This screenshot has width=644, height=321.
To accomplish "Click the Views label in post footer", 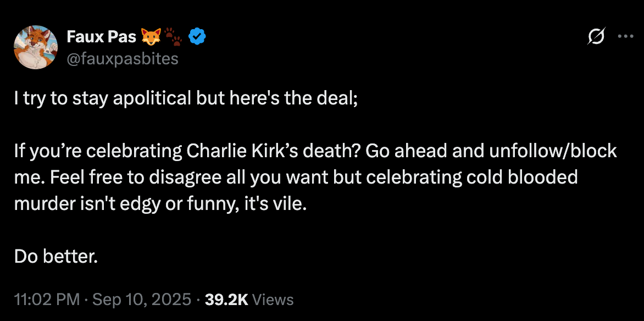I will tap(275, 300).
